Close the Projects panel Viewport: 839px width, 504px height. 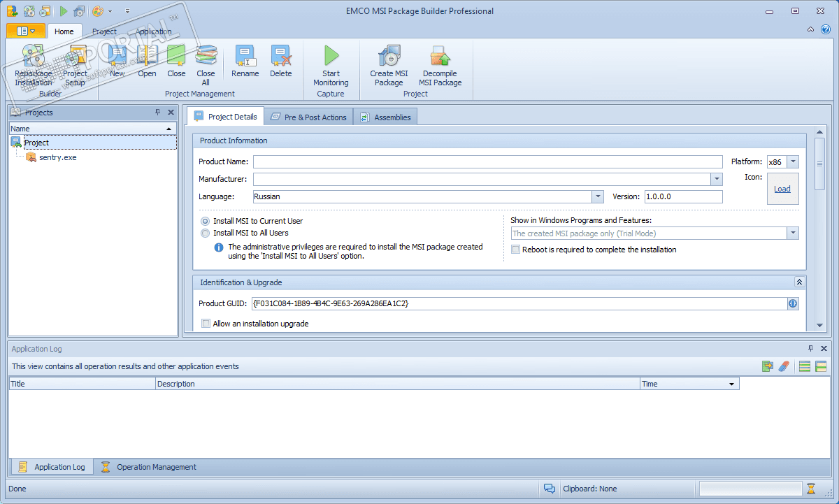tap(171, 112)
